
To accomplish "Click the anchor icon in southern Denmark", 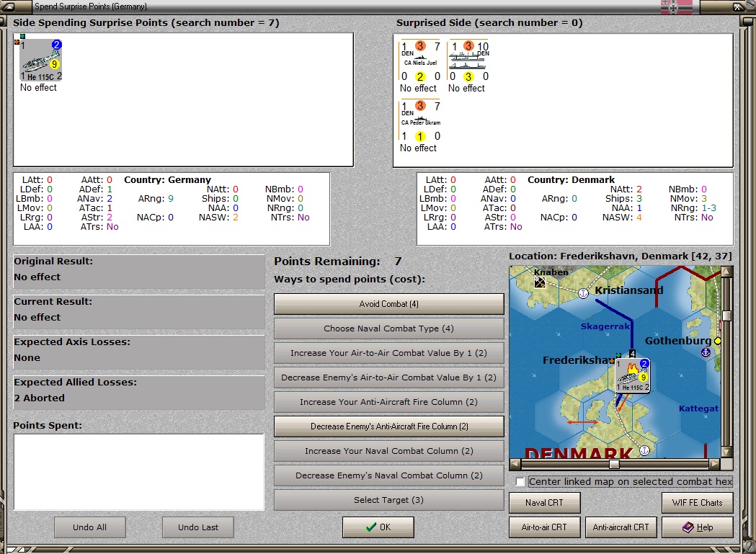I will 644,450.
